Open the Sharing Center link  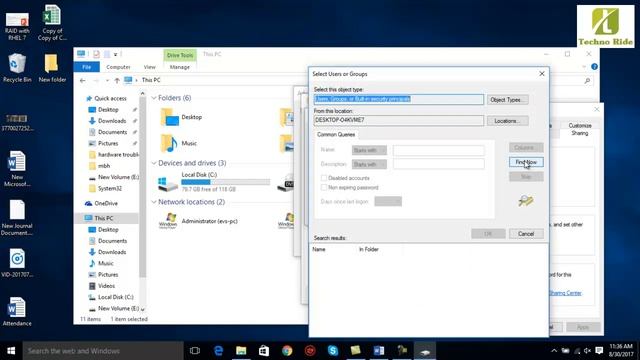point(565,293)
